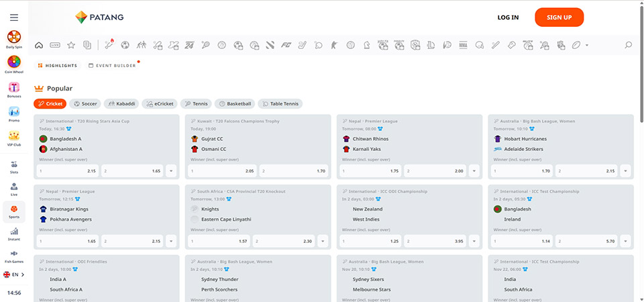Bet on Afghanistan A at 1.65
Viewport: 644px width, 302px height.
click(132, 171)
